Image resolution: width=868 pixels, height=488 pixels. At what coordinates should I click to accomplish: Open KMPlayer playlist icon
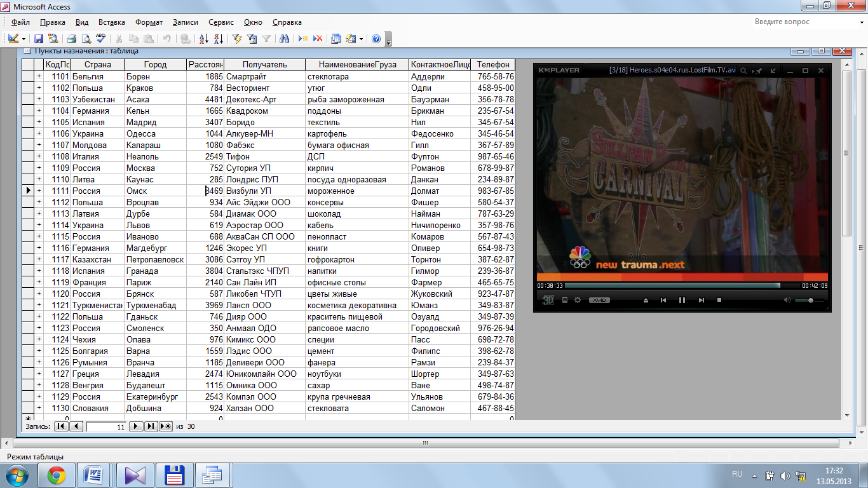564,300
